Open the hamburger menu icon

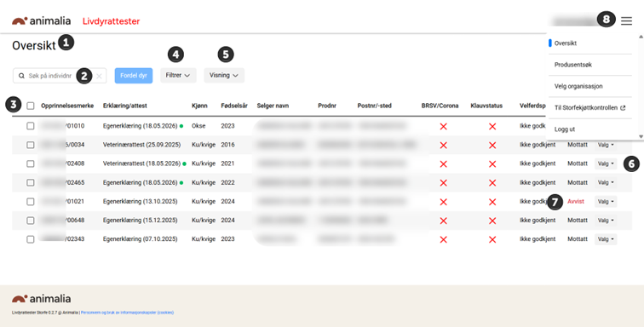click(626, 20)
